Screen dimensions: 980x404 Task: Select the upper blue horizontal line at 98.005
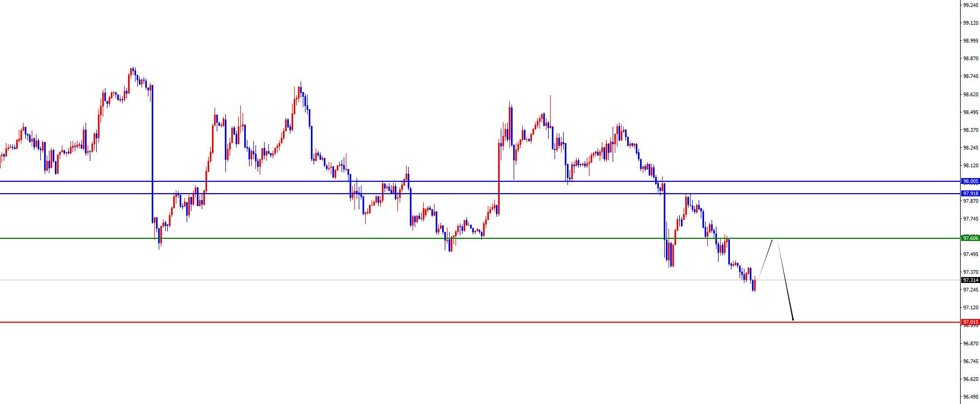coord(269,181)
